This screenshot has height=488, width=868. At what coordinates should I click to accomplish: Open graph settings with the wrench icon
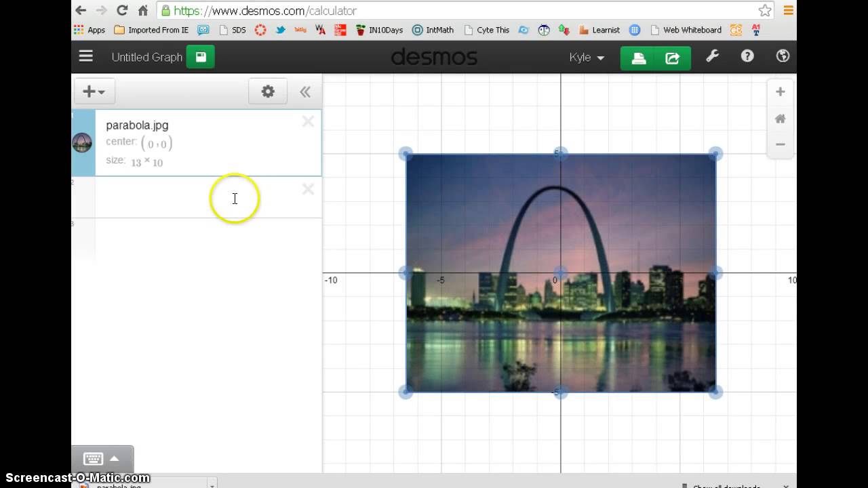712,56
